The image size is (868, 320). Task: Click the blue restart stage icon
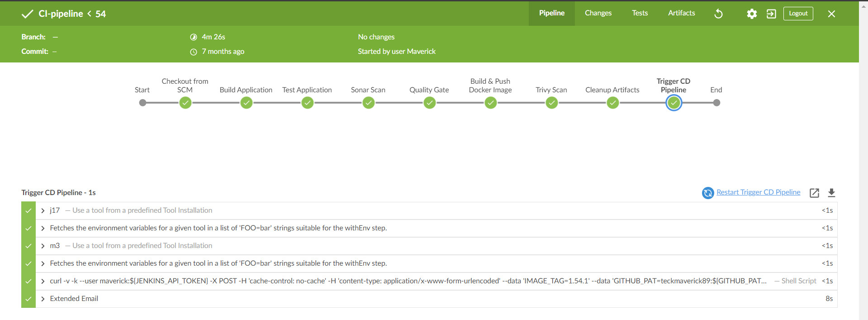click(708, 193)
